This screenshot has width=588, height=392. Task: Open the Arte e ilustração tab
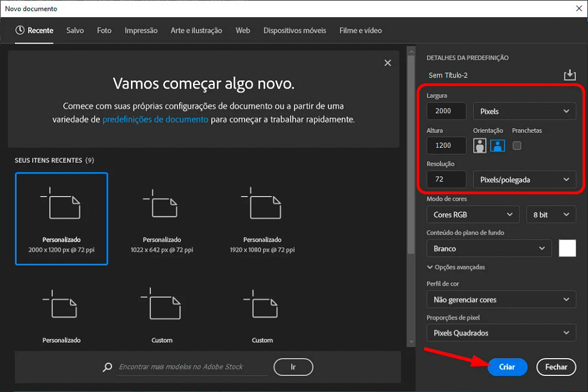(196, 30)
